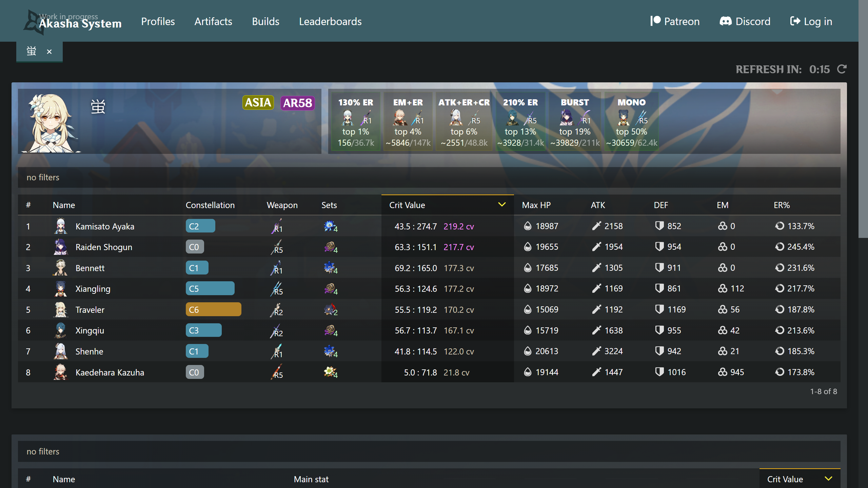Click Kamisato Ayaka character portrait icon

point(61,226)
